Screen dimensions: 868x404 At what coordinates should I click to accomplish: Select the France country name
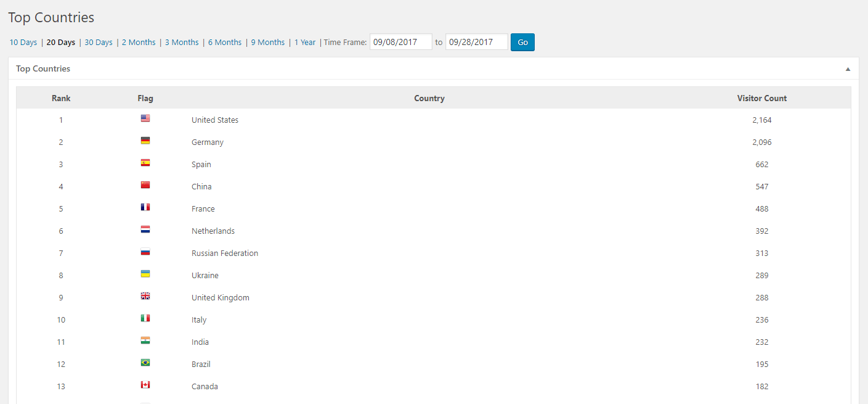point(203,209)
